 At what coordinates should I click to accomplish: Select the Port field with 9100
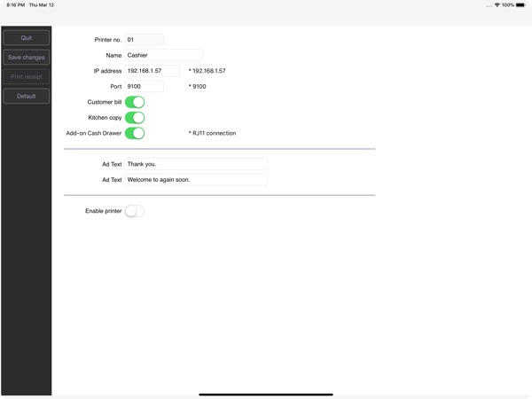(x=145, y=87)
